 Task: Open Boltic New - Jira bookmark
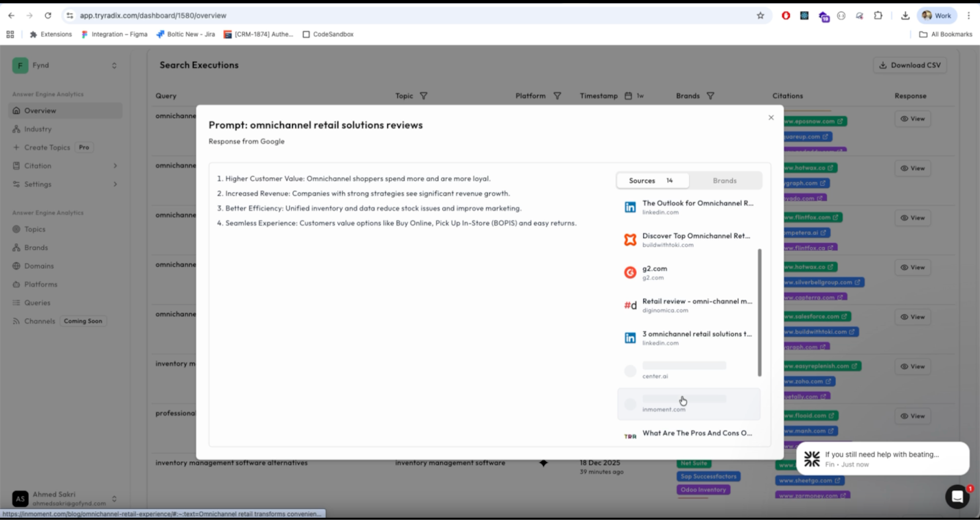pos(186,34)
